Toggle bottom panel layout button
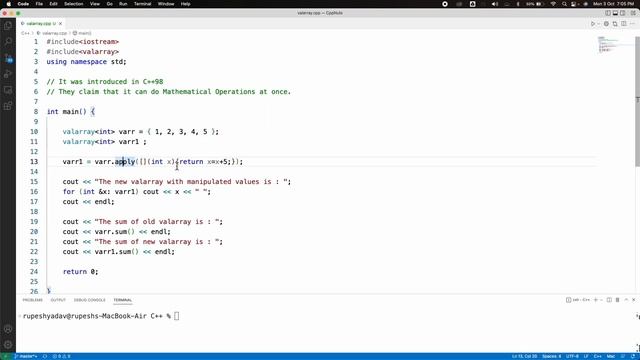 [x=615, y=13]
